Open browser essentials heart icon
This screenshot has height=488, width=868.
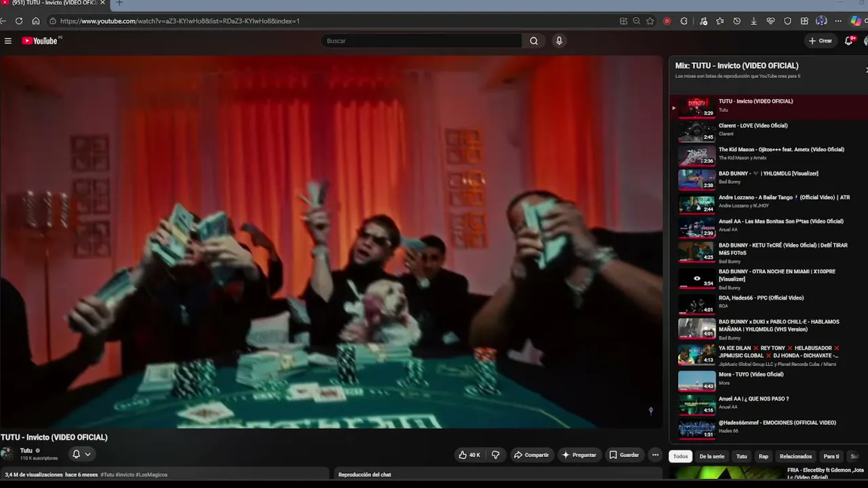tap(770, 21)
